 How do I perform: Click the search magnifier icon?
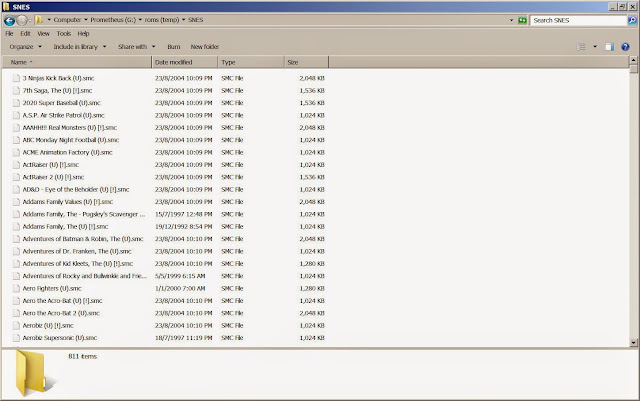[x=632, y=20]
